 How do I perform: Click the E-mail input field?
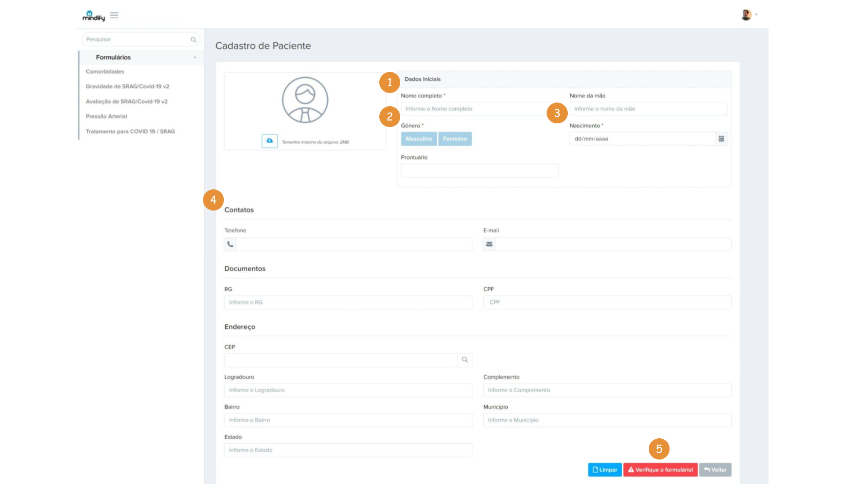point(613,244)
